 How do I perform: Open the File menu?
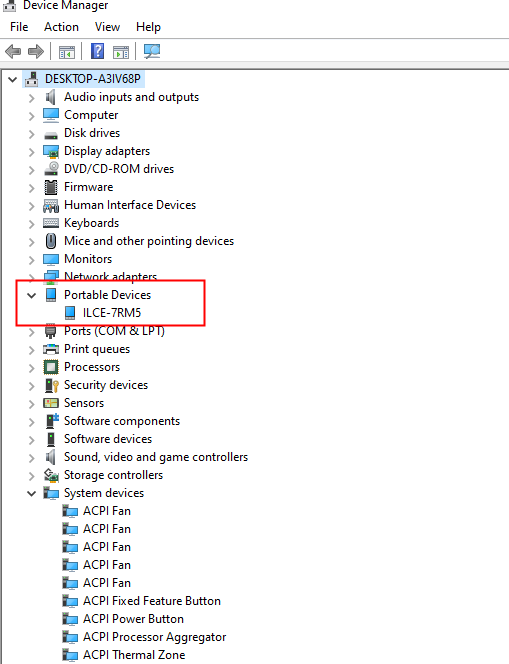point(19,27)
